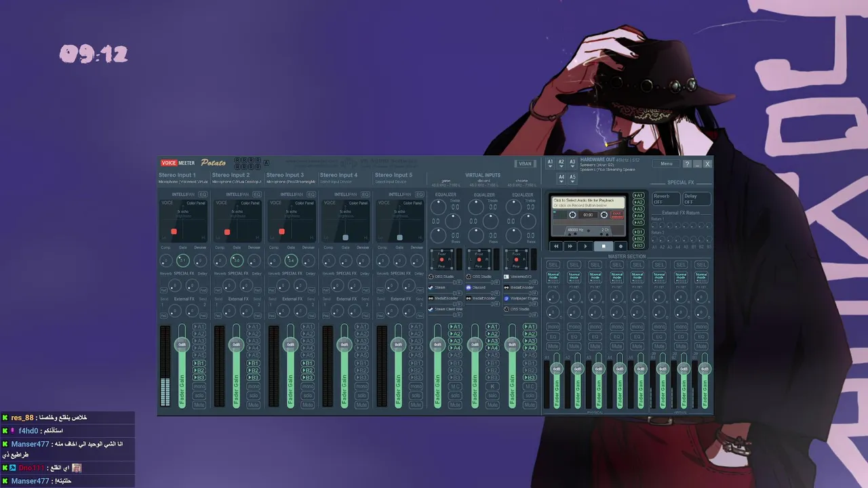Click the red IntelliPan marker on Stereo Input 2
868x488 pixels.
[x=227, y=232]
